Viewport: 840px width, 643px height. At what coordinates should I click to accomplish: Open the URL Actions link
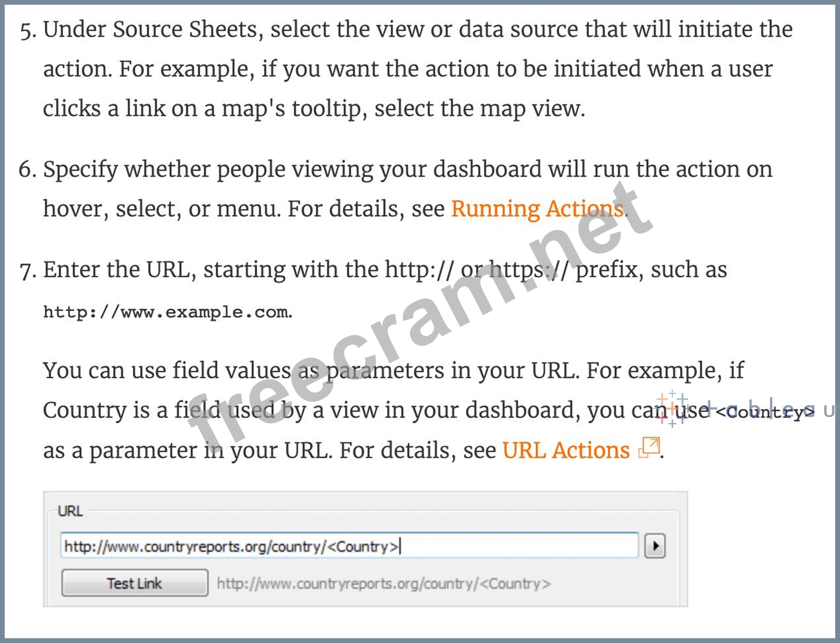click(x=566, y=451)
